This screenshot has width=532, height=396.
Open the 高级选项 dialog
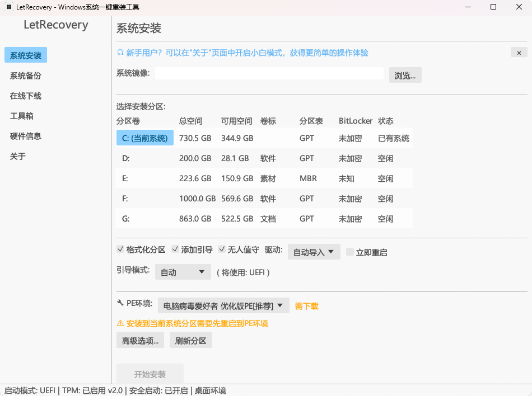point(139,340)
